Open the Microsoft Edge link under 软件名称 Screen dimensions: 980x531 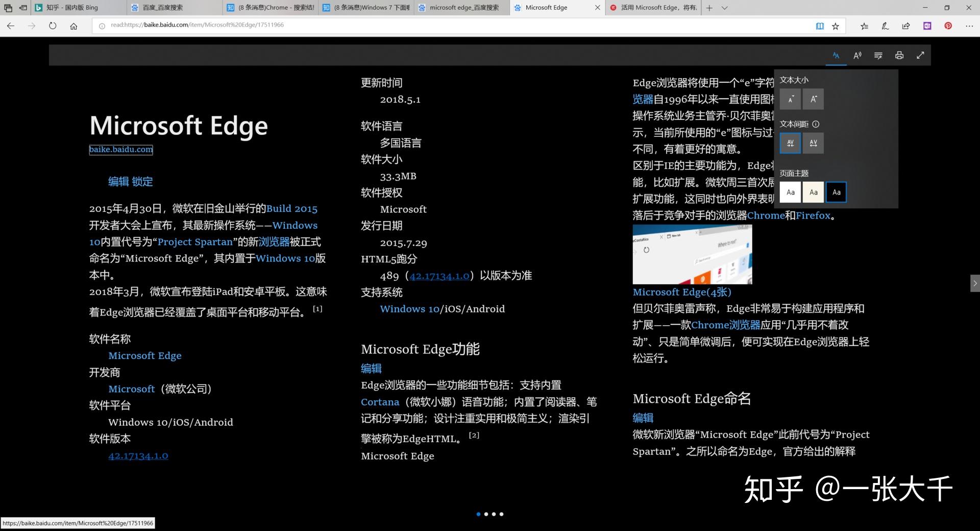[x=145, y=356]
